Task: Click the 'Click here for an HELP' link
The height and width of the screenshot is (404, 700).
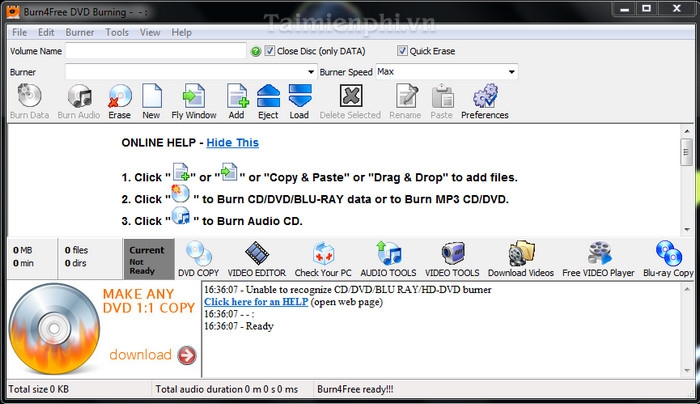Action: pyautogui.click(x=256, y=302)
